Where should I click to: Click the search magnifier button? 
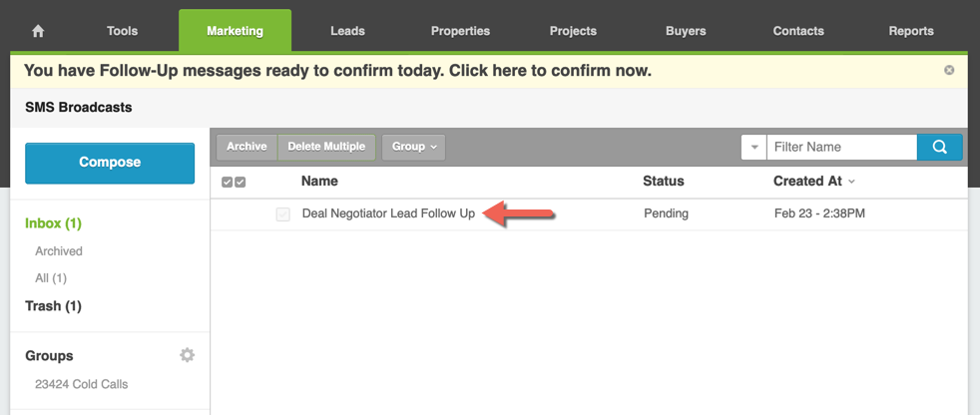939,147
